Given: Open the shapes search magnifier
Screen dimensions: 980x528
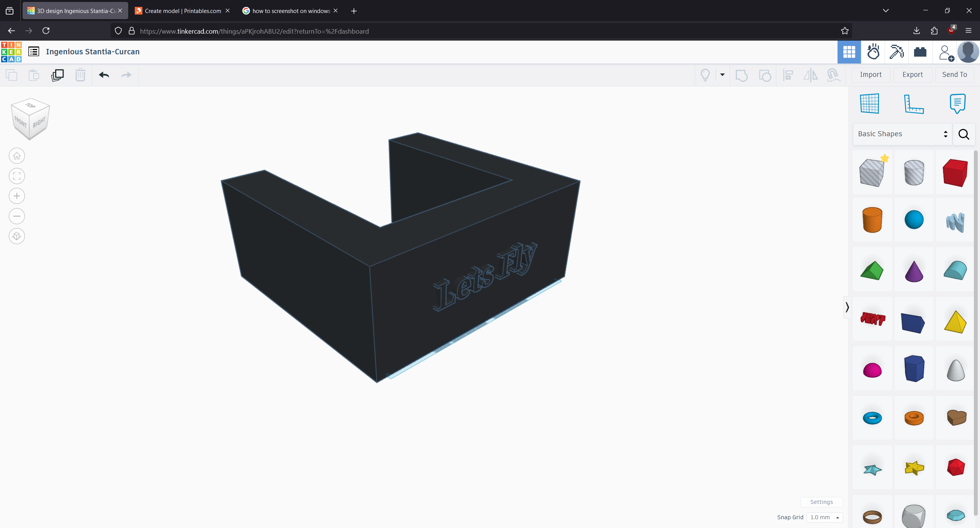Looking at the screenshot, I should pos(964,134).
